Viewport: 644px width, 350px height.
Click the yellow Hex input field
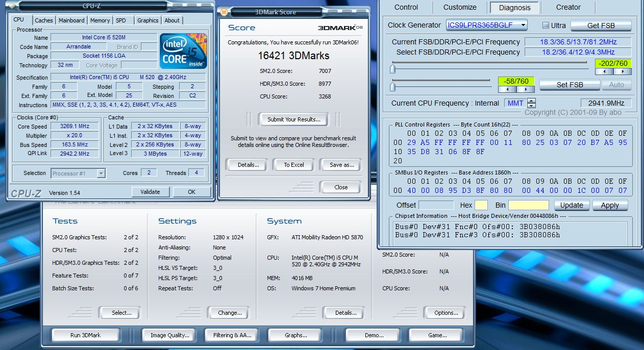[481, 205]
